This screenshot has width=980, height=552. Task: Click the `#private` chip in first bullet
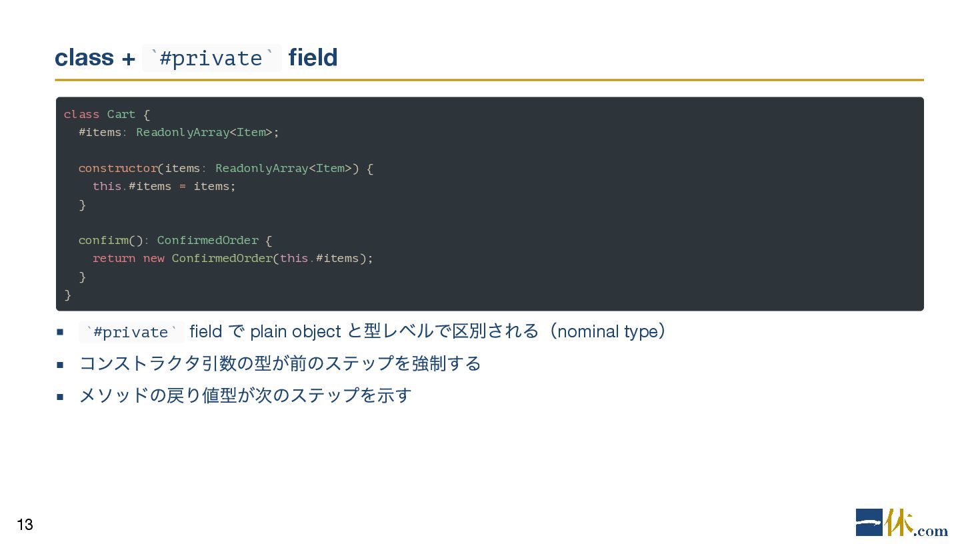coord(131,332)
